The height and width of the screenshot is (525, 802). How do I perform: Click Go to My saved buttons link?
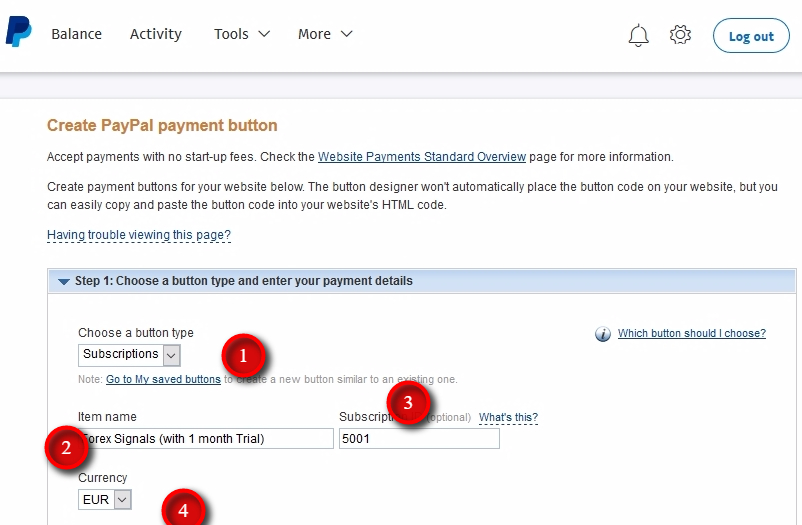163,379
